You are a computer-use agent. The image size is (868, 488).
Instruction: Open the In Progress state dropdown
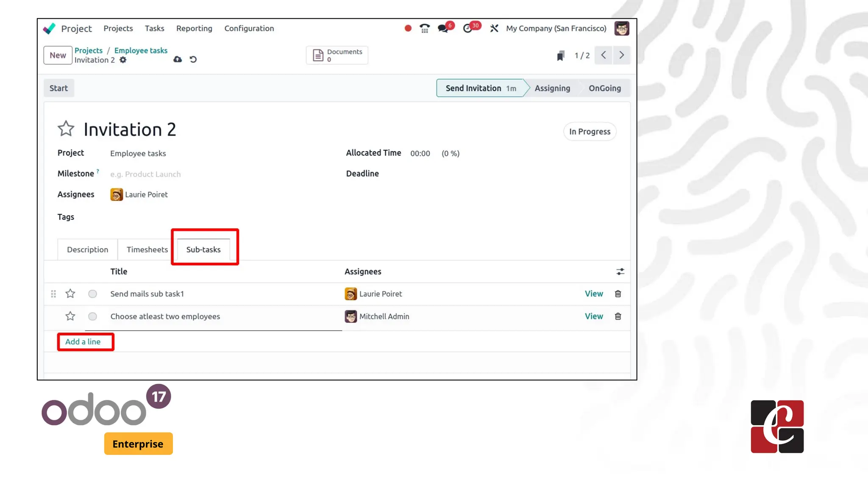pos(589,131)
